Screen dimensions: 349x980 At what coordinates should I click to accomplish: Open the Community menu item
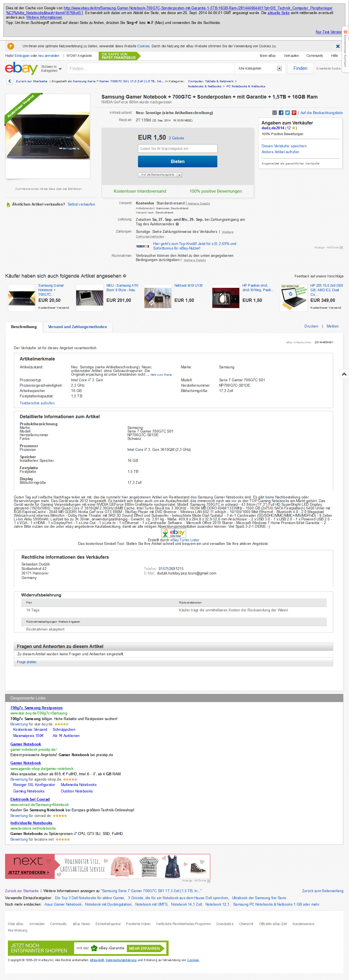315,56
